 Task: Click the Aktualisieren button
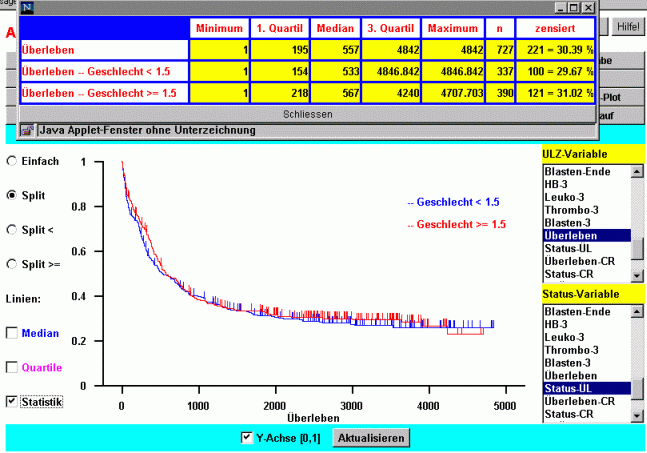coord(371,438)
